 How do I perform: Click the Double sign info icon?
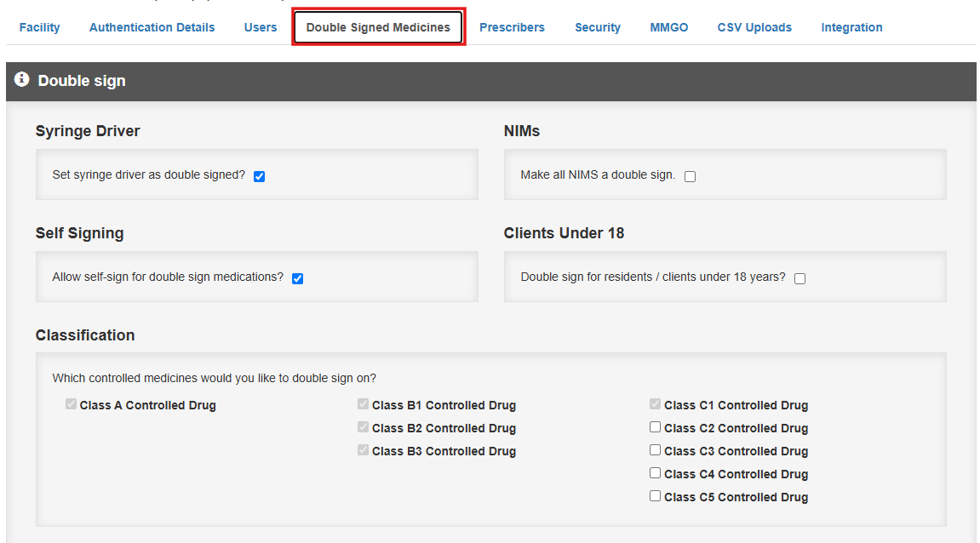(22, 79)
